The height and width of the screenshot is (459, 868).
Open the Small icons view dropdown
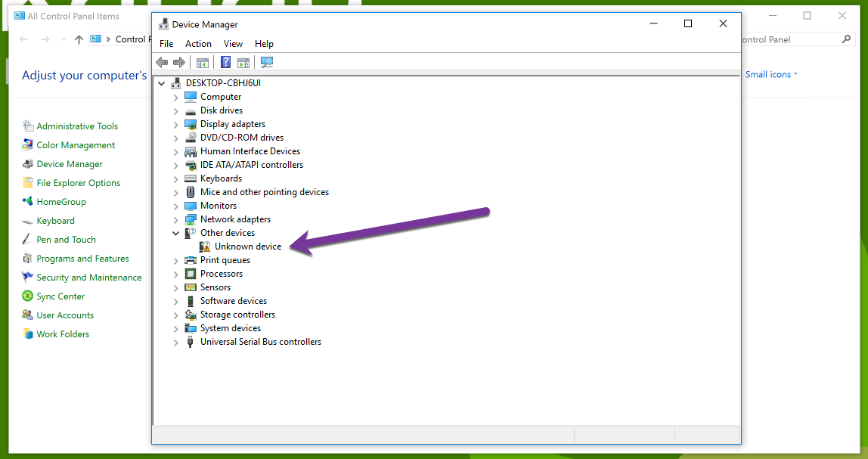coord(771,75)
